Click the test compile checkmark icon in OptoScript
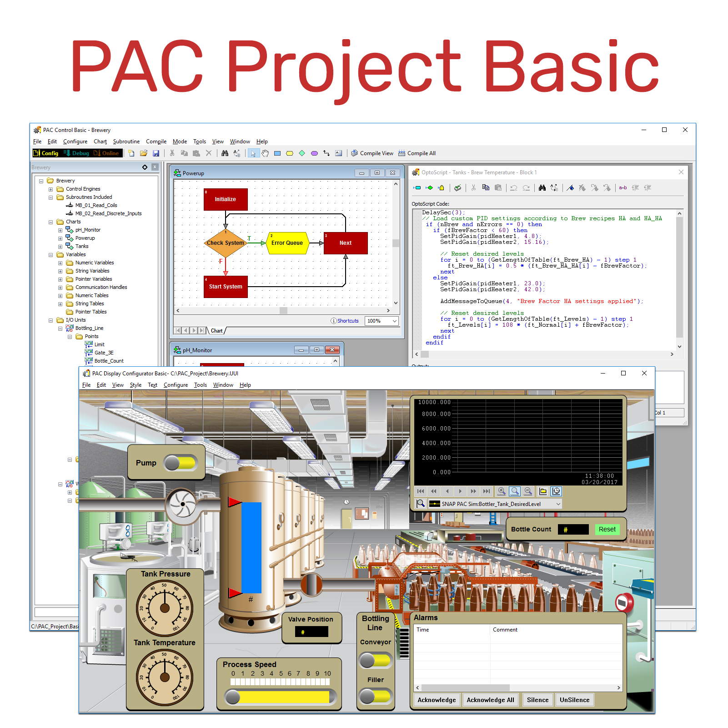Viewport: 728px width, 728px height. click(x=458, y=187)
